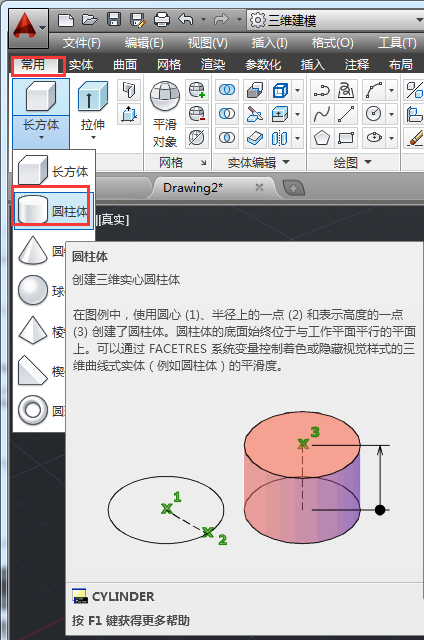Switch to the 渲染 ribbon tab
Viewport: 424px width, 640px height.
click(x=213, y=64)
